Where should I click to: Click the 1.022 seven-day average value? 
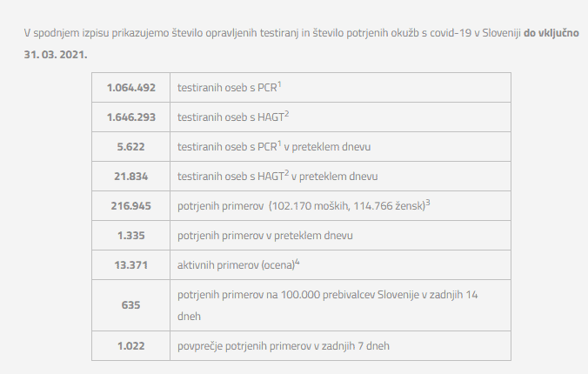130,345
